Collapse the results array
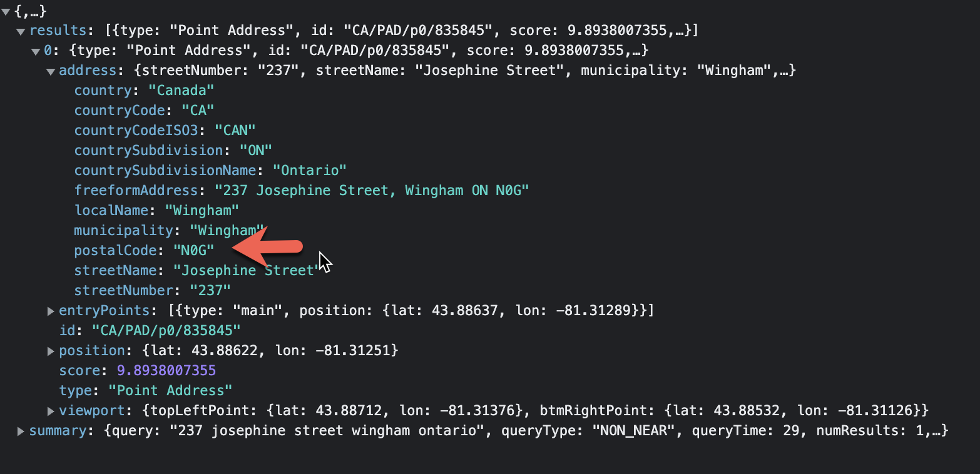This screenshot has width=980, height=474. [x=20, y=30]
